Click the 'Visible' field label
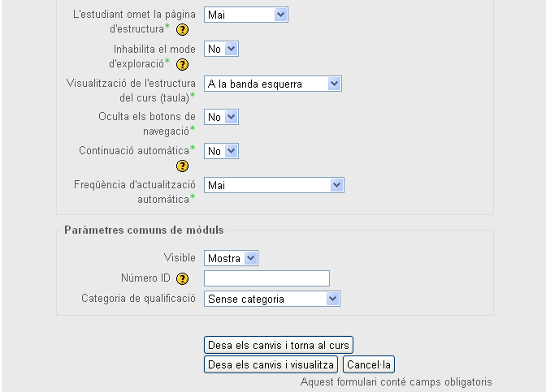The width and height of the screenshot is (546, 392). (x=180, y=258)
